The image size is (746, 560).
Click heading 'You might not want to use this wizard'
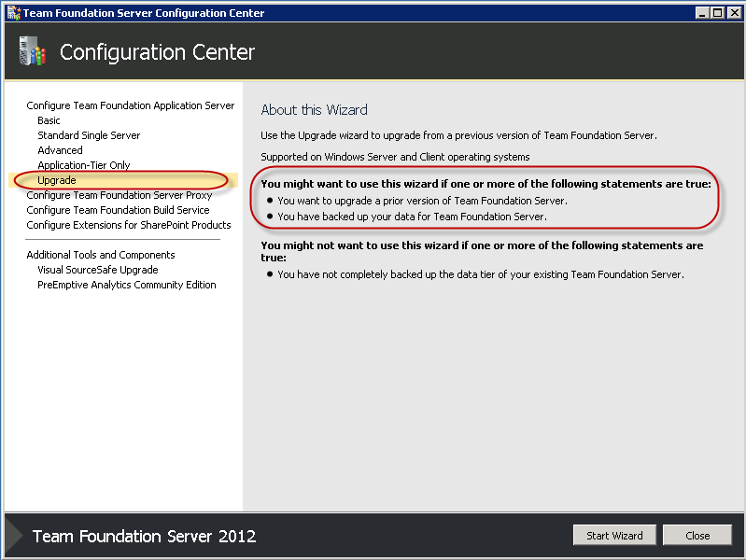(x=482, y=251)
